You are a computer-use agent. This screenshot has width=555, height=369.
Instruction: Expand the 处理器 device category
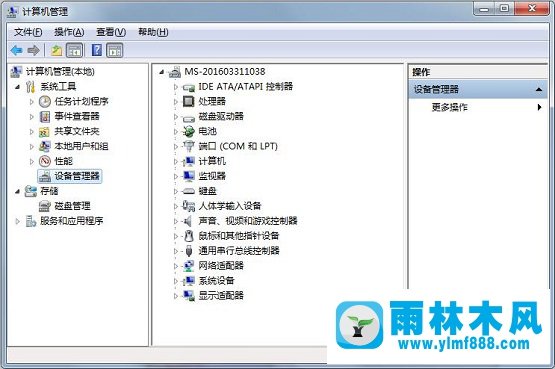click(x=176, y=102)
